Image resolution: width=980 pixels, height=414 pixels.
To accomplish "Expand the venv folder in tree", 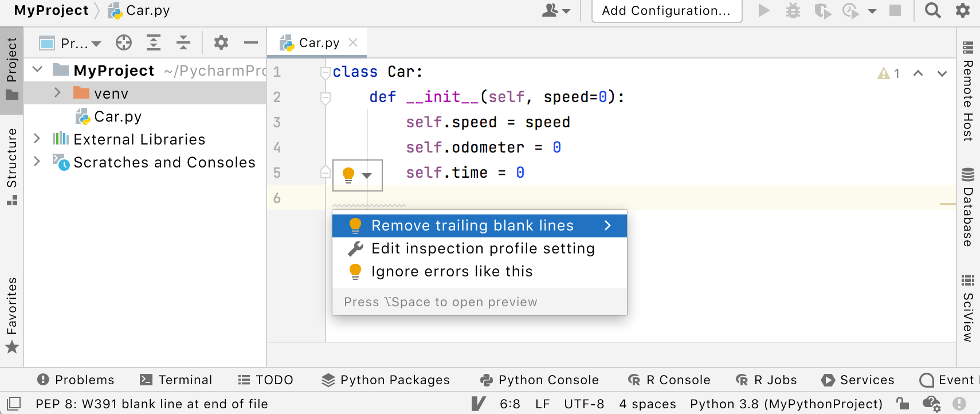I will (57, 93).
